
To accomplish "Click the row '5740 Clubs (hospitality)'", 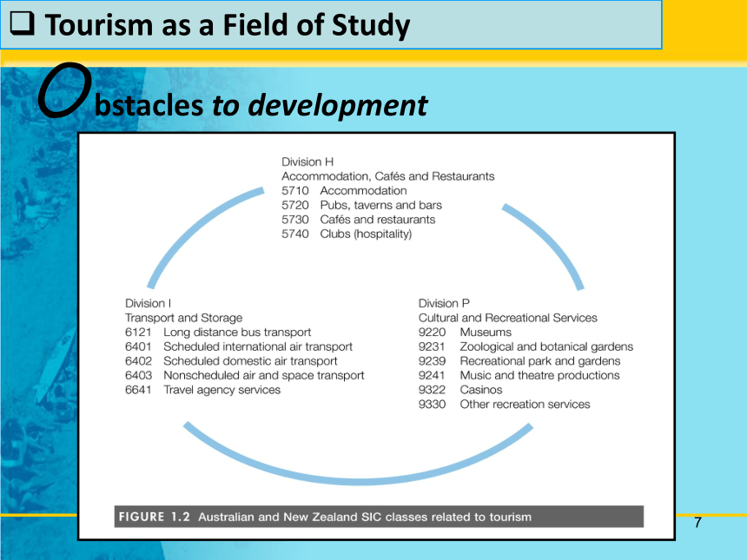I will (347, 234).
